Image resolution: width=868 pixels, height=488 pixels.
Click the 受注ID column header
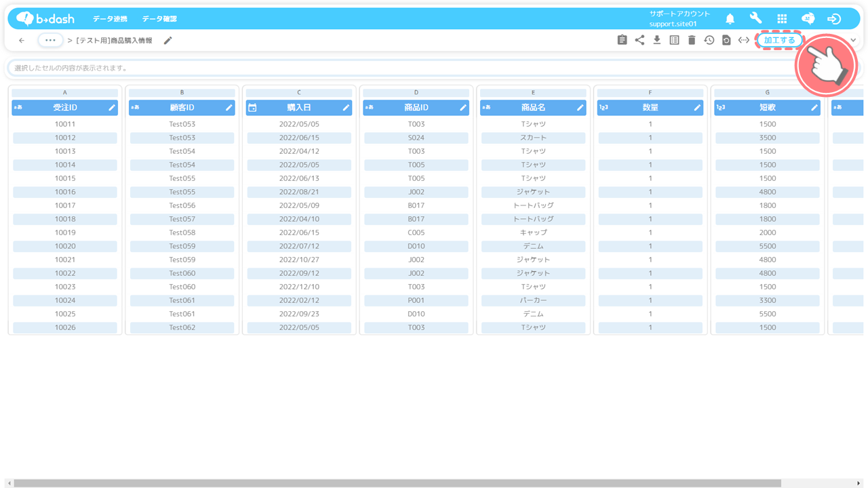coord(65,108)
